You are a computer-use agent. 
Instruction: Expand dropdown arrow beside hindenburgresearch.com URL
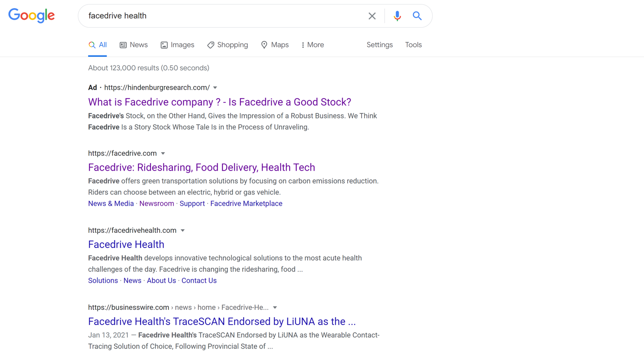(x=215, y=88)
